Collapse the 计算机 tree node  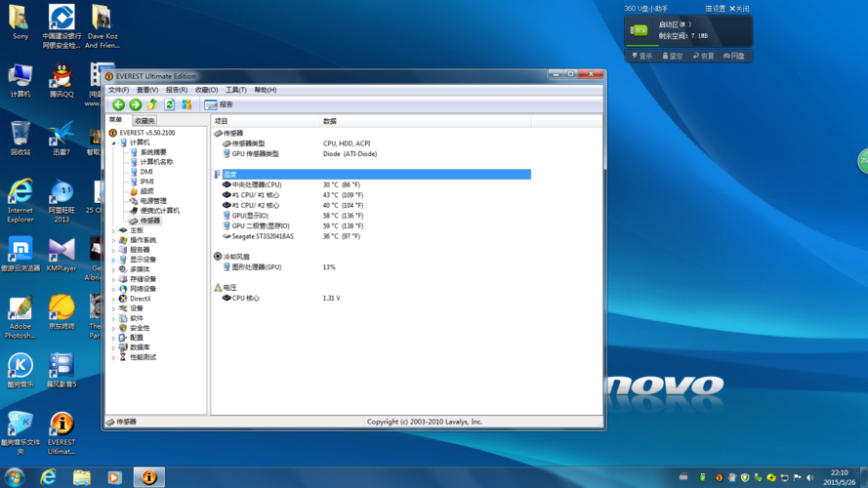coord(114,142)
